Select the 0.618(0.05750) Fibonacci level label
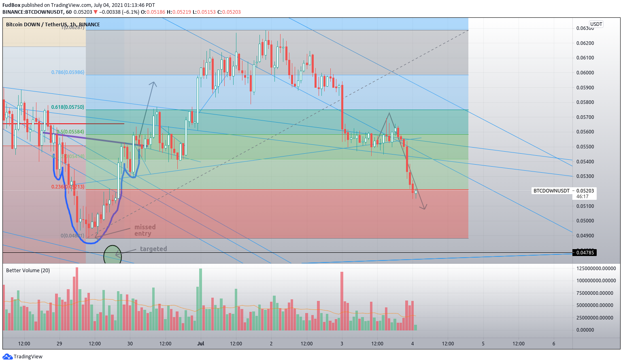The width and height of the screenshot is (623, 364). coord(68,107)
